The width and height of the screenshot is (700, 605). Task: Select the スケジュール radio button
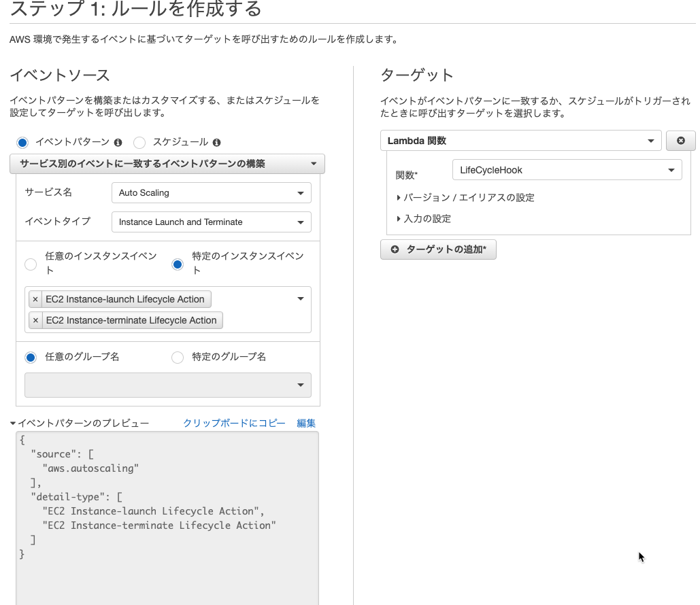click(139, 142)
